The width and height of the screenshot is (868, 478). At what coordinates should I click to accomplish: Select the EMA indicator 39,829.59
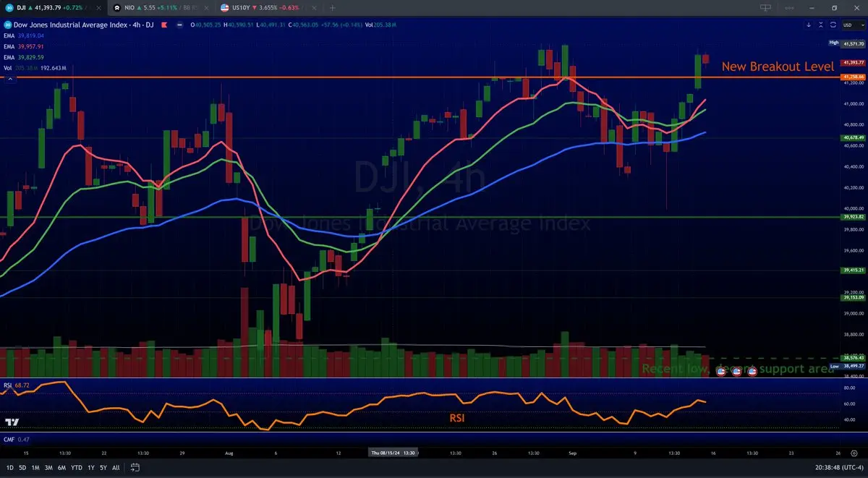25,57
